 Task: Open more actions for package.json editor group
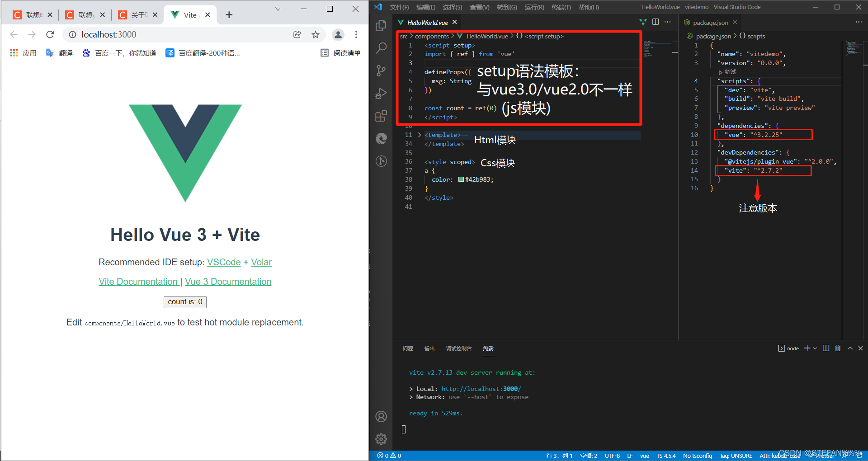[x=859, y=22]
